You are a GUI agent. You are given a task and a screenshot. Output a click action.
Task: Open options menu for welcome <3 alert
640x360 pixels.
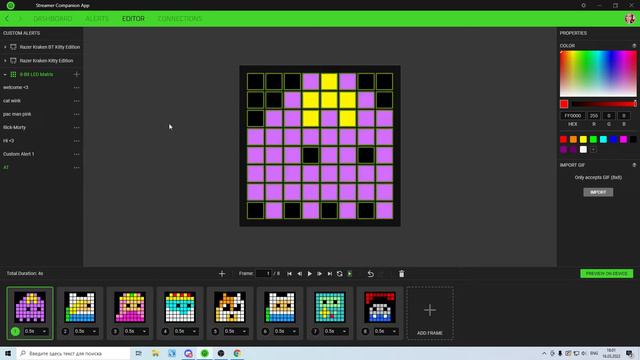tap(76, 87)
